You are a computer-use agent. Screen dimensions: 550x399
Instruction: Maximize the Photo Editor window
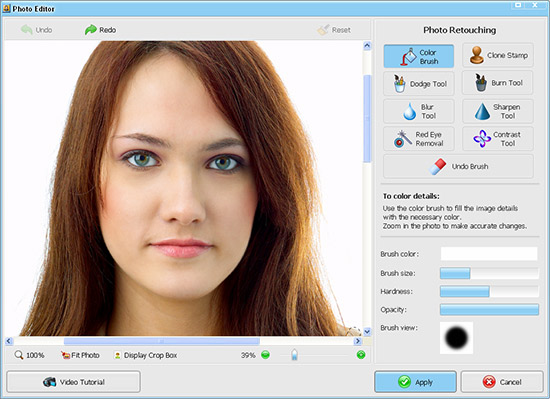pyautogui.click(x=518, y=5)
